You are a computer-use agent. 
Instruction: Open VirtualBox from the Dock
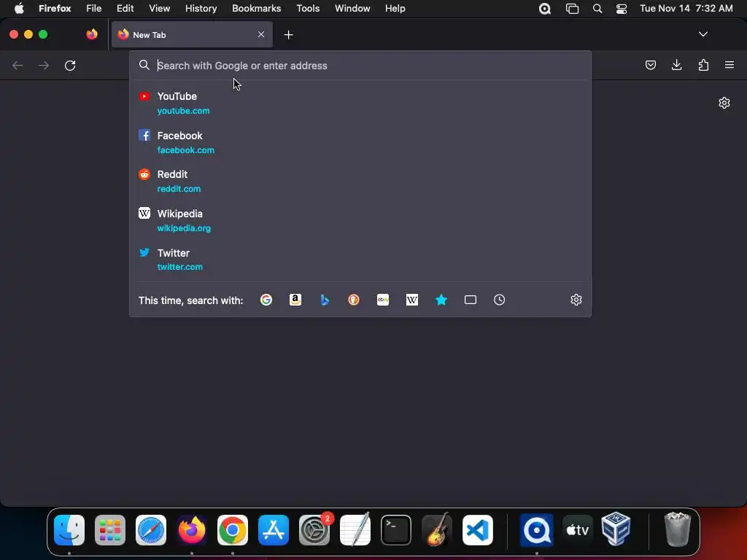tap(616, 529)
